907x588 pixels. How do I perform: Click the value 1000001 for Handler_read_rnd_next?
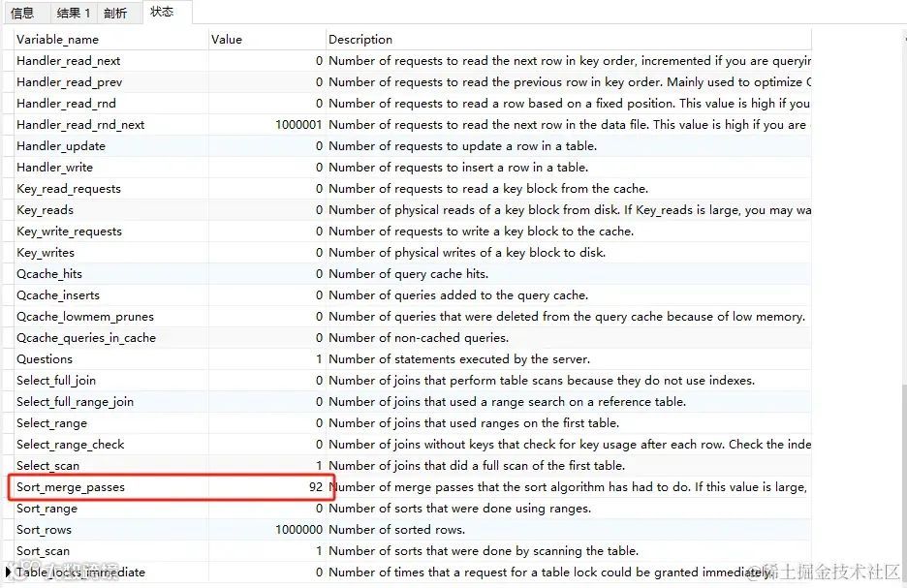(298, 125)
